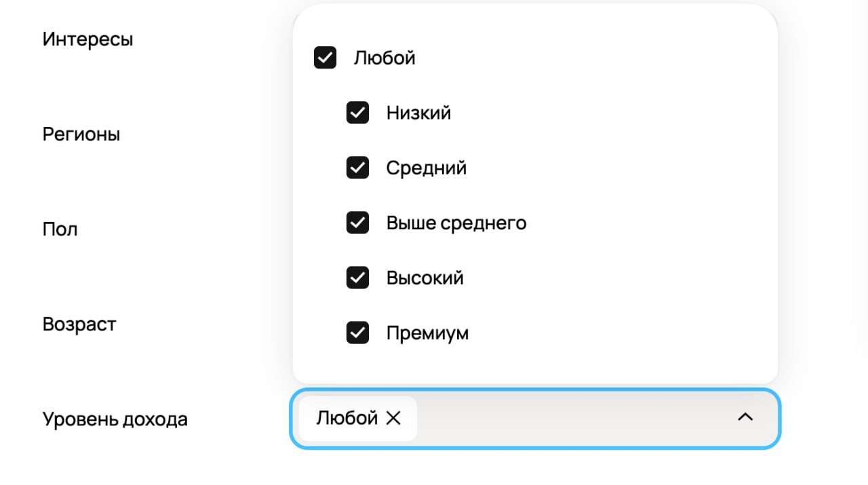Uncheck the Низкий checkbox

point(357,113)
